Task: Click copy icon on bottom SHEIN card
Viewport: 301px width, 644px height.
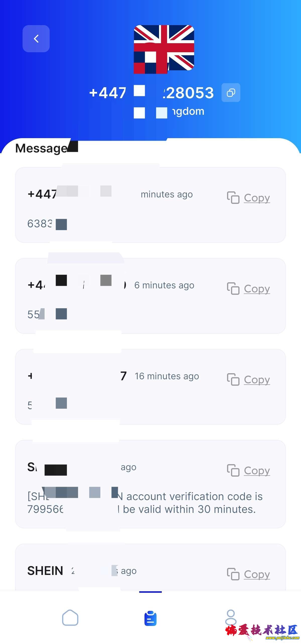Action: click(x=233, y=574)
